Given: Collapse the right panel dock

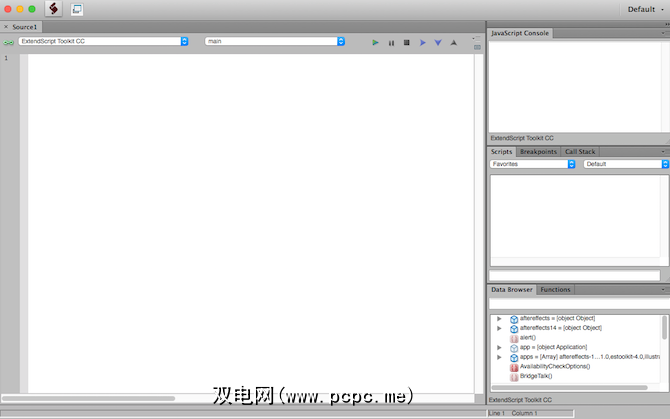Looking at the screenshot, I should click(667, 24).
